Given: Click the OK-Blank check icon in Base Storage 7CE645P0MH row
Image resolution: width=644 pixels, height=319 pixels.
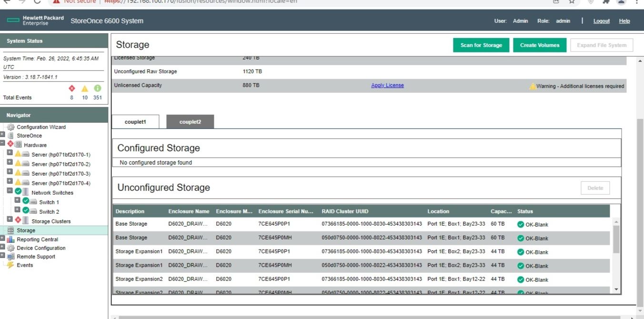Looking at the screenshot, I should (521, 239).
